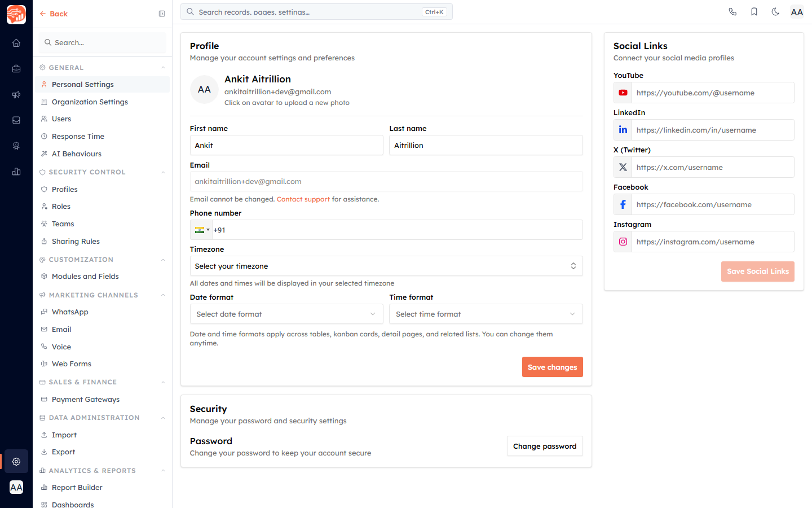This screenshot has width=812, height=508.
Task: Open Roles in sidebar
Action: (102, 207)
